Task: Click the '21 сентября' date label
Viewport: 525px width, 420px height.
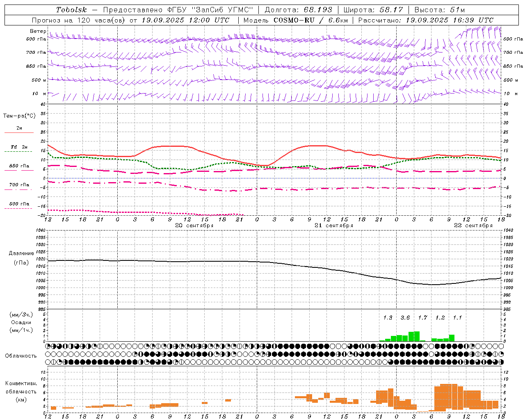Action: (x=333, y=226)
